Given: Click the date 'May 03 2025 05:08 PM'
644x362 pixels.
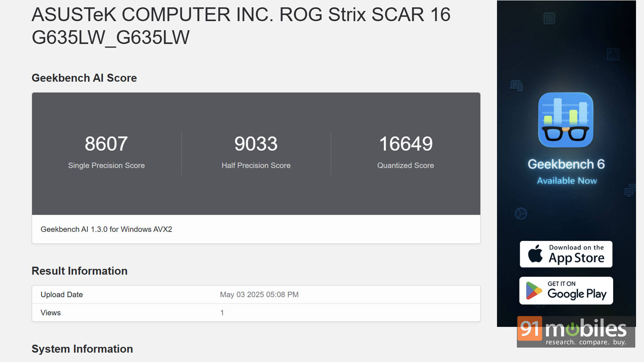Looking at the screenshot, I should (259, 294).
